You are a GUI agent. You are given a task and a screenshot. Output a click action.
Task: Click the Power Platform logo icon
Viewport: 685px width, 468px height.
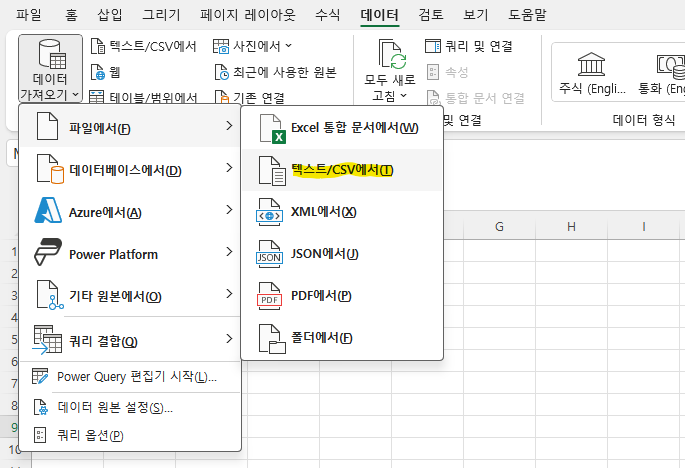48,252
